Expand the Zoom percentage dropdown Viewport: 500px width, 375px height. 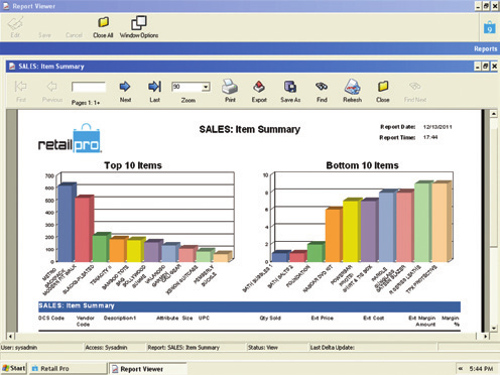tap(206, 87)
